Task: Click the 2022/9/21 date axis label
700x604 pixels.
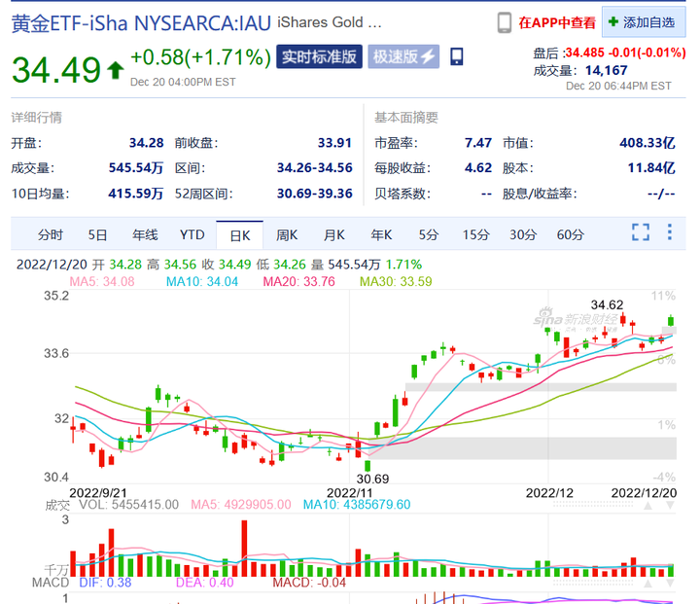Action: coord(98,493)
